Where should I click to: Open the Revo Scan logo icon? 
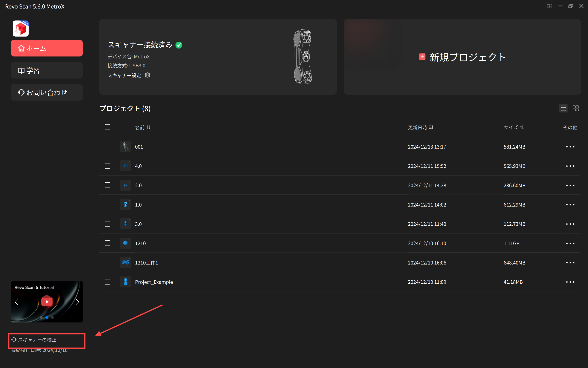coord(21,29)
